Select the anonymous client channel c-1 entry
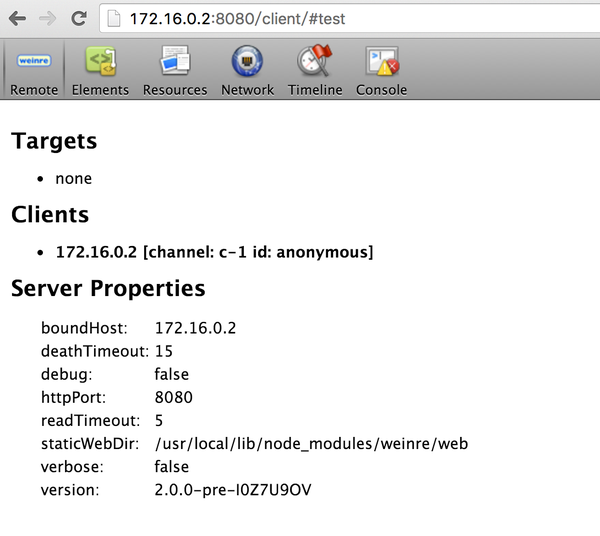The width and height of the screenshot is (600, 536). [214, 252]
